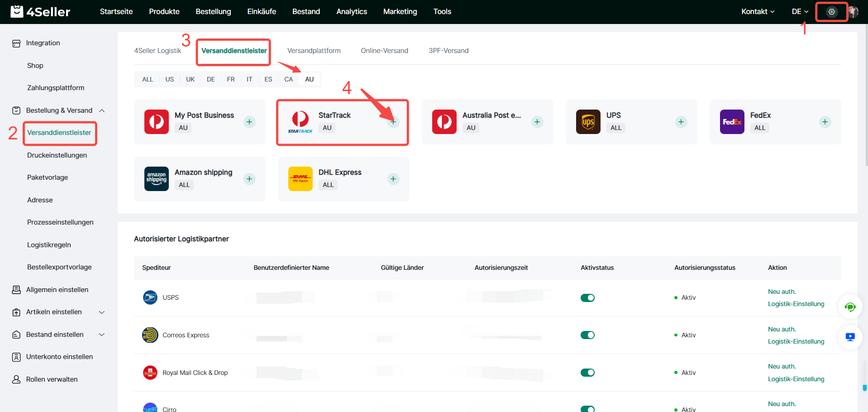
Task: Switch to the Versandplattform tab
Action: tap(314, 51)
